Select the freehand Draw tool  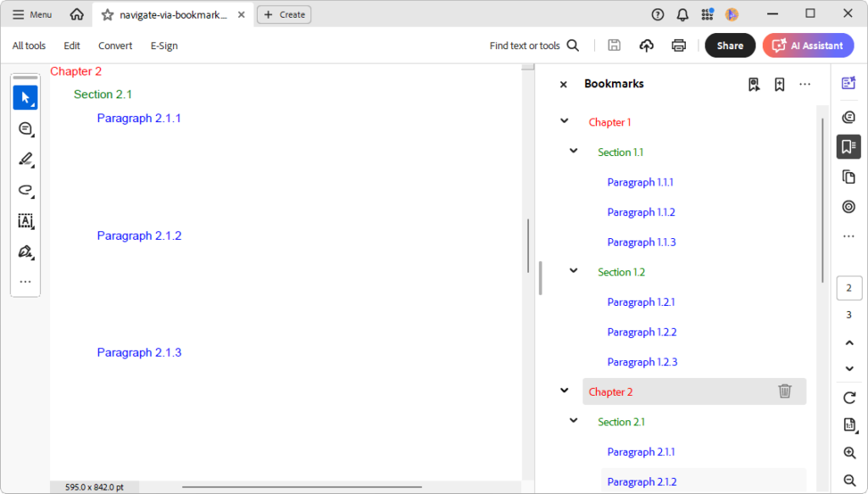25,190
